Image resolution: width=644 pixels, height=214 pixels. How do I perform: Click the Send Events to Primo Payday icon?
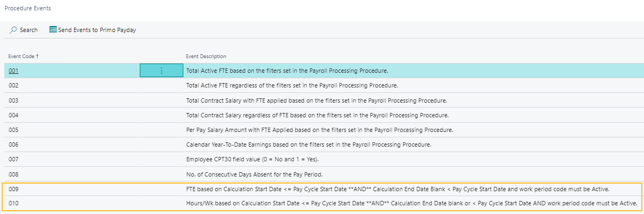pos(53,30)
